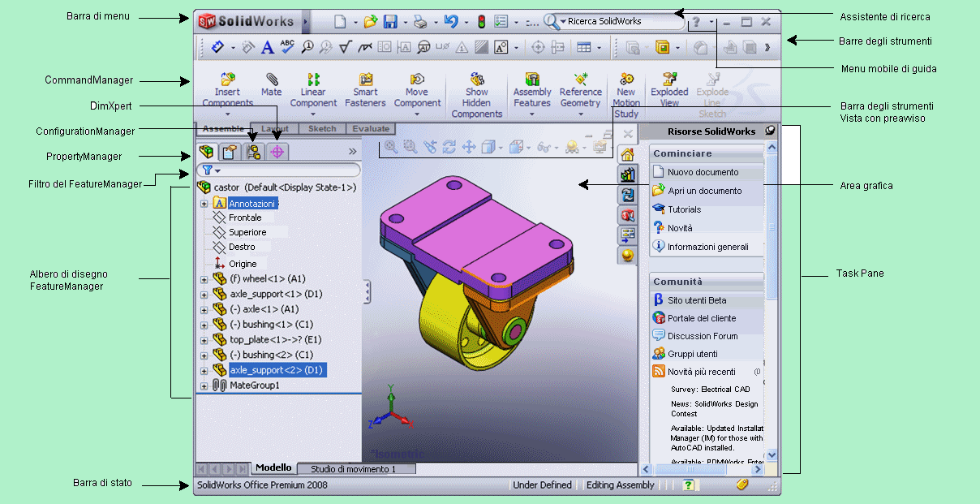This screenshot has height=504, width=980.
Task: Click the DimXpertManager crosshair tab
Action: (x=277, y=151)
